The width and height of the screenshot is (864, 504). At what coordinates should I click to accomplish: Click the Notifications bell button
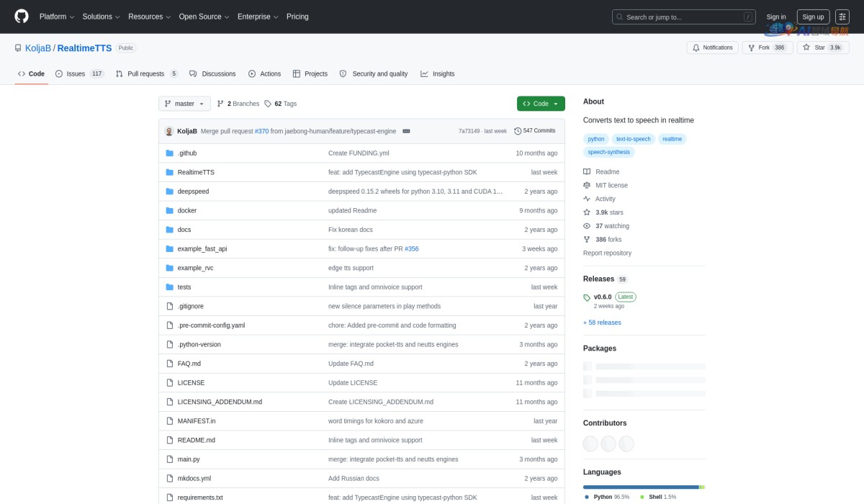click(x=712, y=48)
